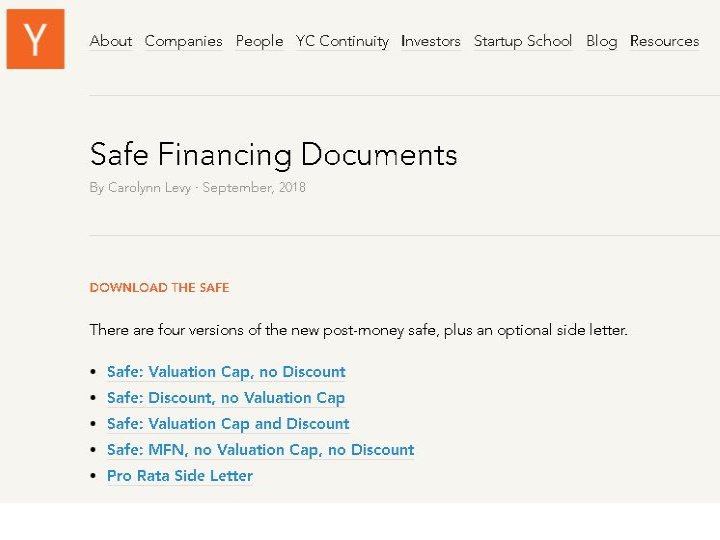The width and height of the screenshot is (720, 540).
Task: Click the DOWNLOAD THE SAFE heading
Action: (x=159, y=288)
